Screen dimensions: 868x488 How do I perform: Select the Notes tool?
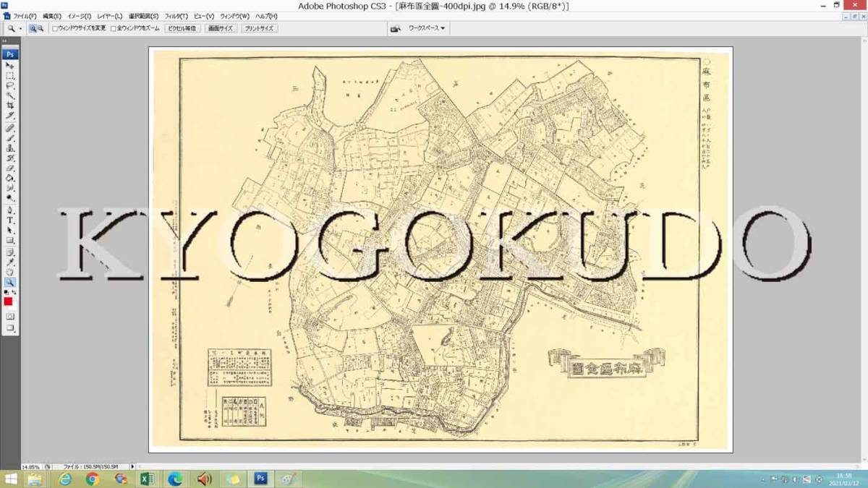(10, 252)
